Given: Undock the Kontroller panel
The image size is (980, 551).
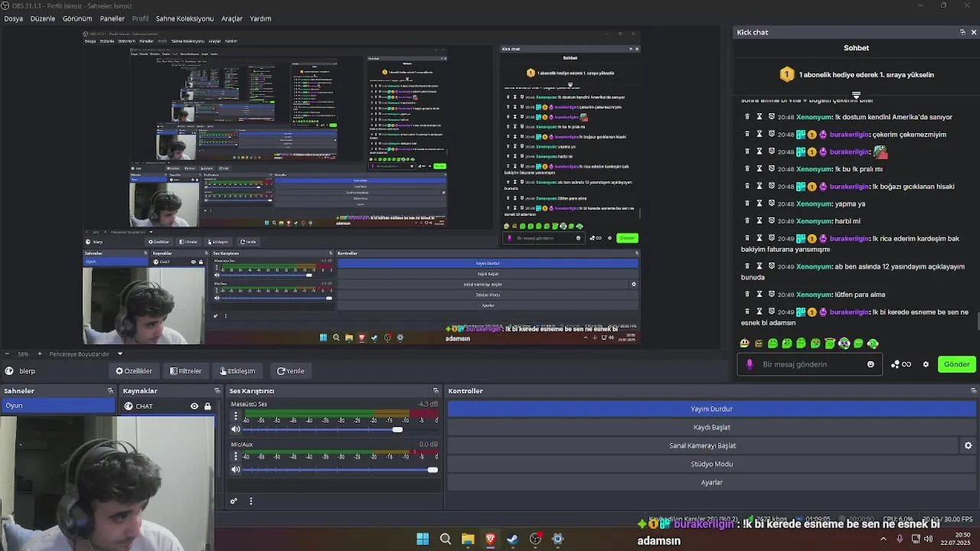Looking at the screenshot, I should coord(972,391).
